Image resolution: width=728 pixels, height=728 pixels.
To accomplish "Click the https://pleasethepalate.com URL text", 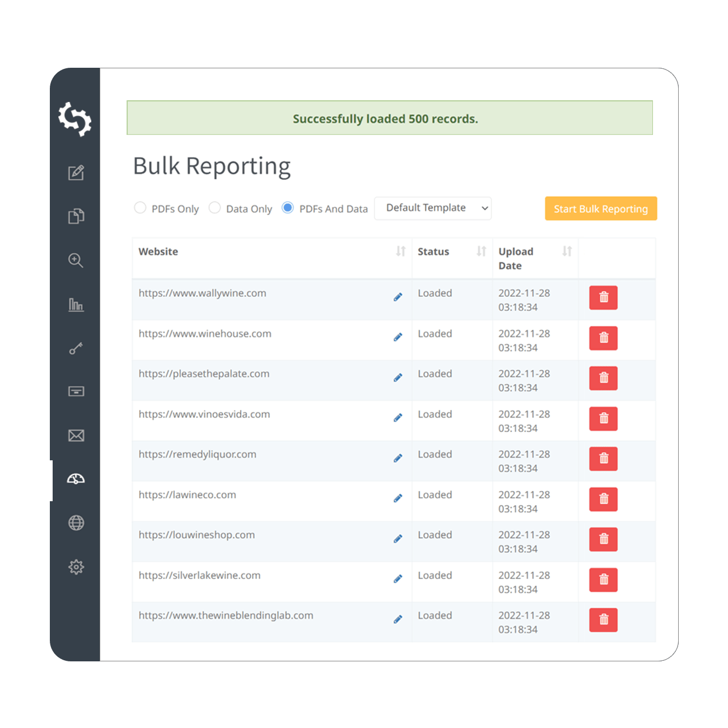I will [x=204, y=374].
